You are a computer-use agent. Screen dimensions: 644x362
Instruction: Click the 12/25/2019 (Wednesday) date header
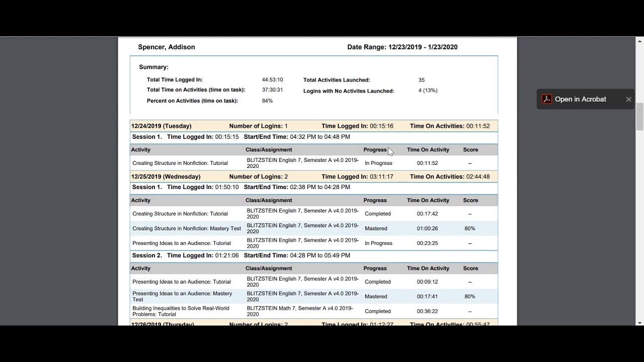point(166,176)
